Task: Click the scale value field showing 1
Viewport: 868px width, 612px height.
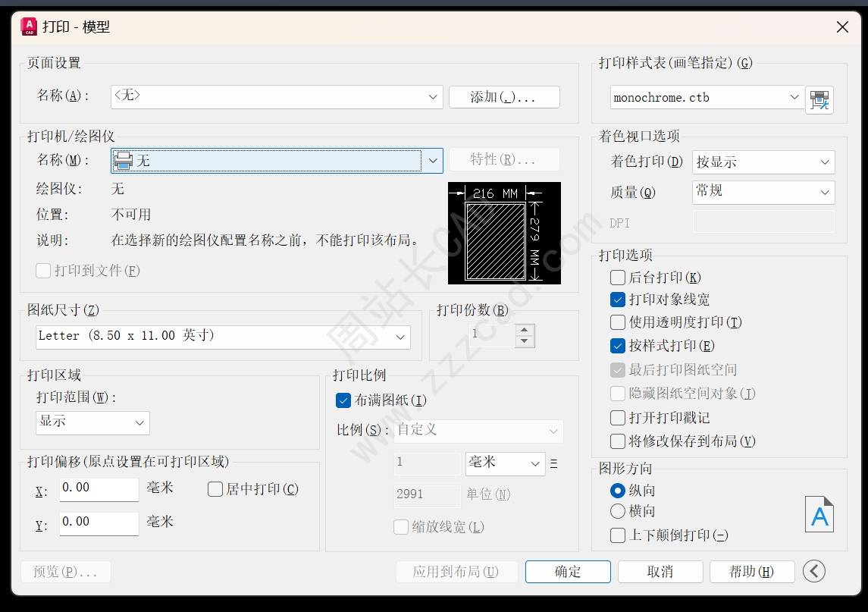Action: (427, 463)
